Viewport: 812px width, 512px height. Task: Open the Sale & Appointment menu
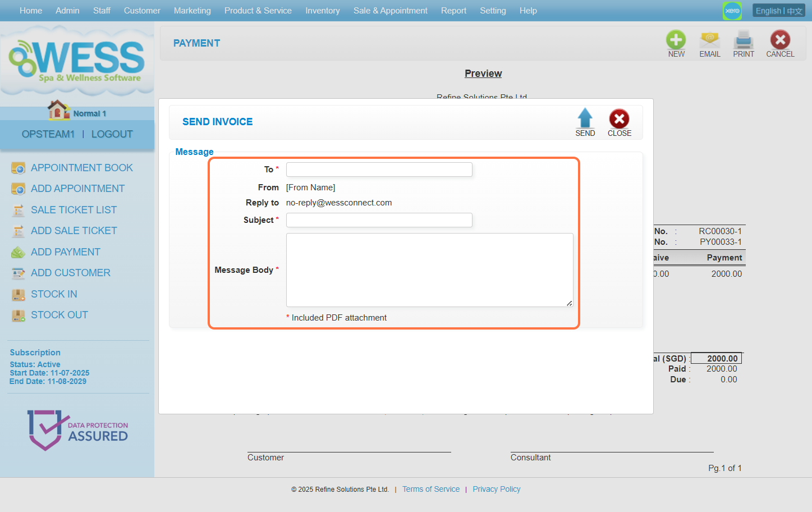point(390,11)
